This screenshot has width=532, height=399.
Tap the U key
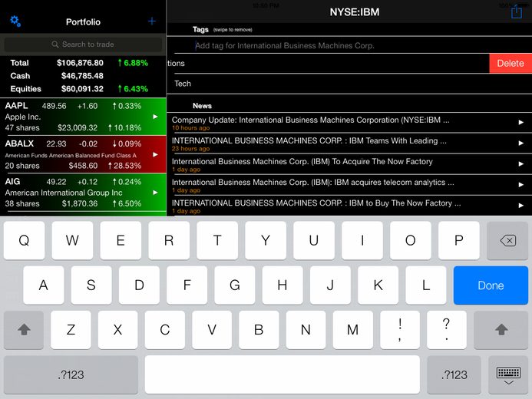(314, 241)
